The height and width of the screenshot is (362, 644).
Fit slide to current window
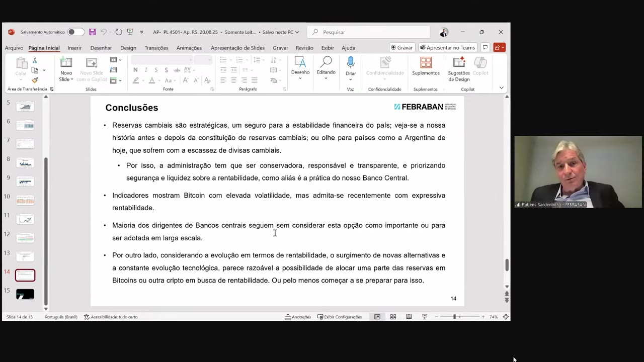(506, 317)
